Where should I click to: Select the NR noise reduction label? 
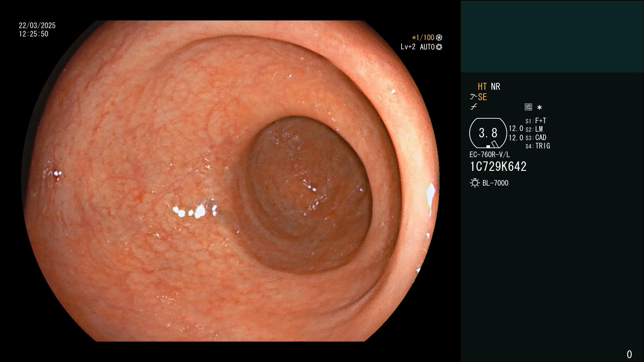coord(495,86)
